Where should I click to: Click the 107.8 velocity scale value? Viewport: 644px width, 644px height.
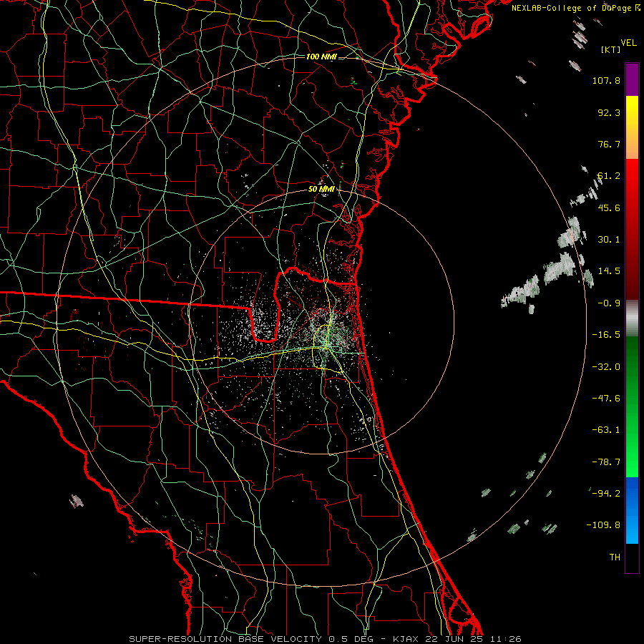click(606, 80)
